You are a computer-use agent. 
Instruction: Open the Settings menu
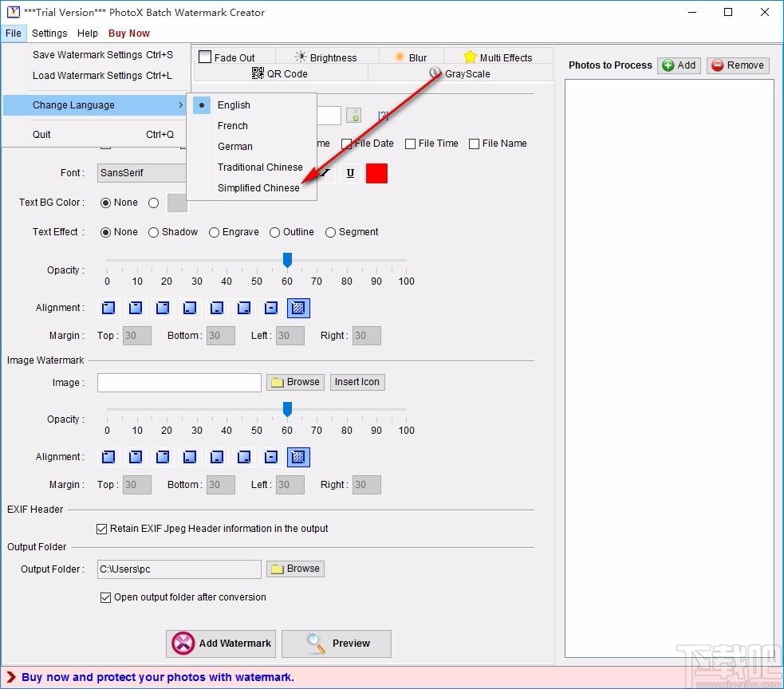click(x=49, y=33)
